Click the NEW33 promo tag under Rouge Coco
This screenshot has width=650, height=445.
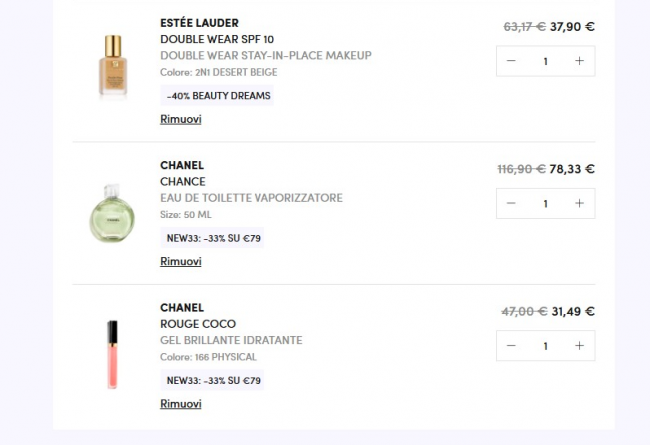(x=213, y=381)
